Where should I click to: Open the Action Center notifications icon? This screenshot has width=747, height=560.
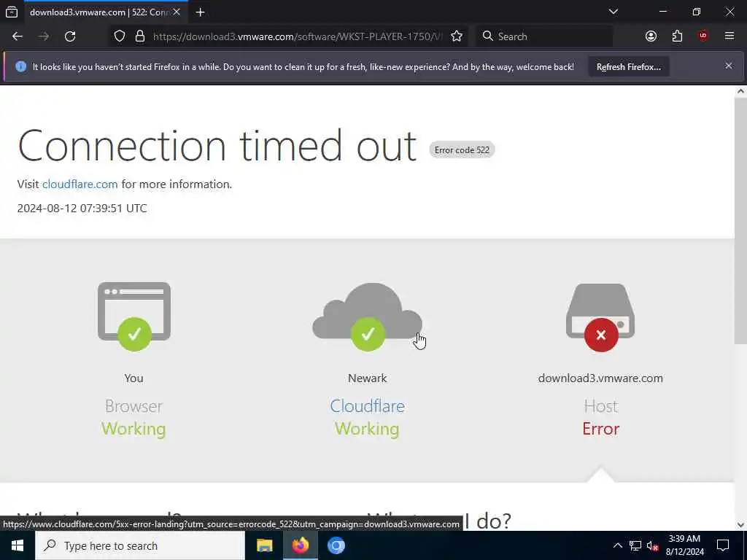point(723,545)
